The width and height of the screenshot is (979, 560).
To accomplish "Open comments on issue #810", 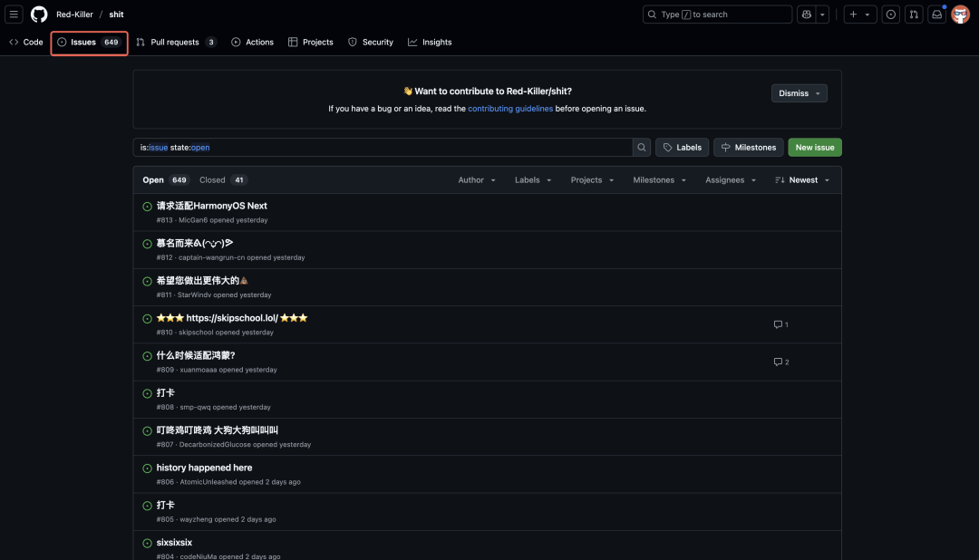I will click(781, 324).
